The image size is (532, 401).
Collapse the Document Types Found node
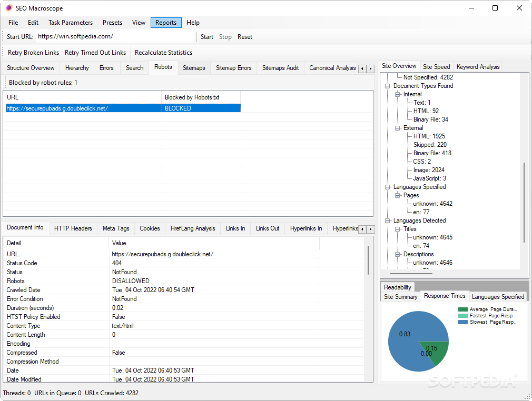[387, 86]
